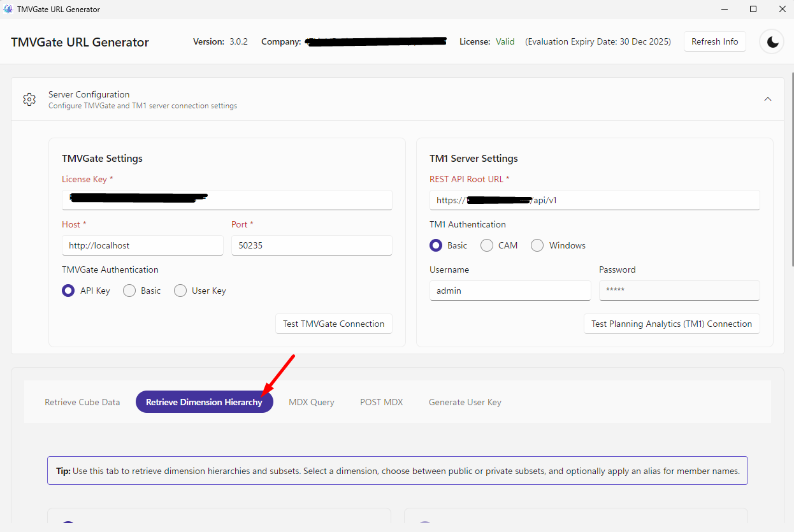The image size is (794, 532).
Task: Click the 'TMVGate URL Generator' header title
Action: pyautogui.click(x=80, y=43)
